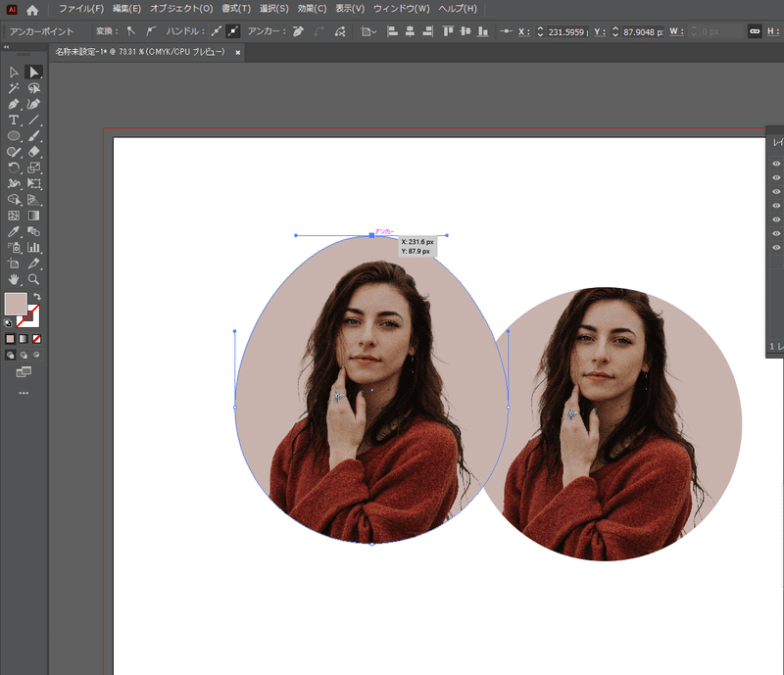Open the 選択(S) menu
The image size is (784, 675).
pos(274,9)
